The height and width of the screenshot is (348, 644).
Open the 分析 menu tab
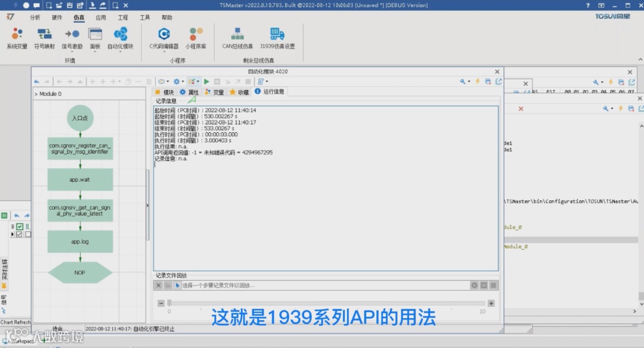pyautogui.click(x=35, y=17)
